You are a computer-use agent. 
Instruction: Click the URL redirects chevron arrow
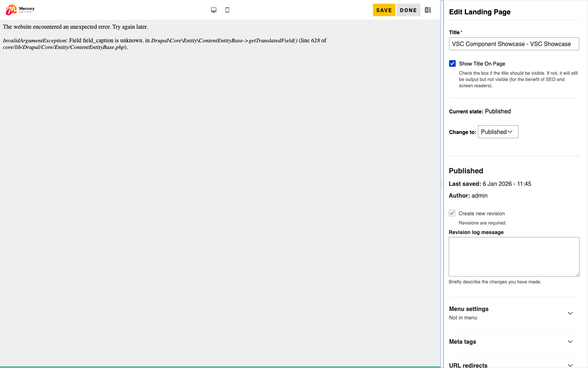[x=570, y=365]
